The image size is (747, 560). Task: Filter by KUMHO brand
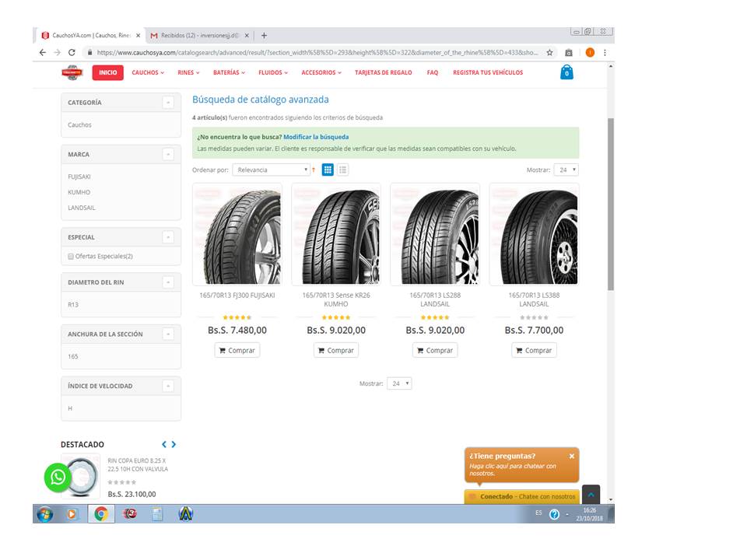point(79,192)
